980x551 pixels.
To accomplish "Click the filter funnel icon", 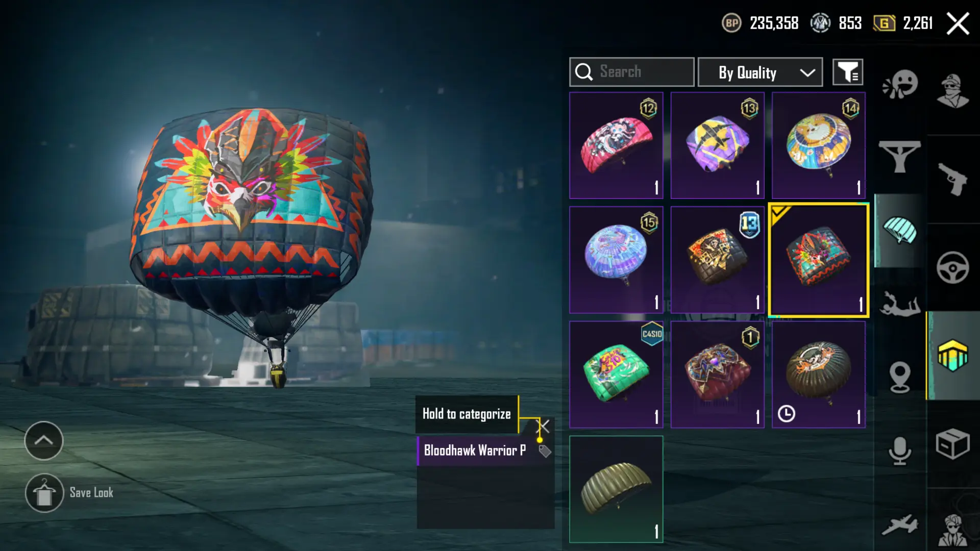I will tap(848, 72).
